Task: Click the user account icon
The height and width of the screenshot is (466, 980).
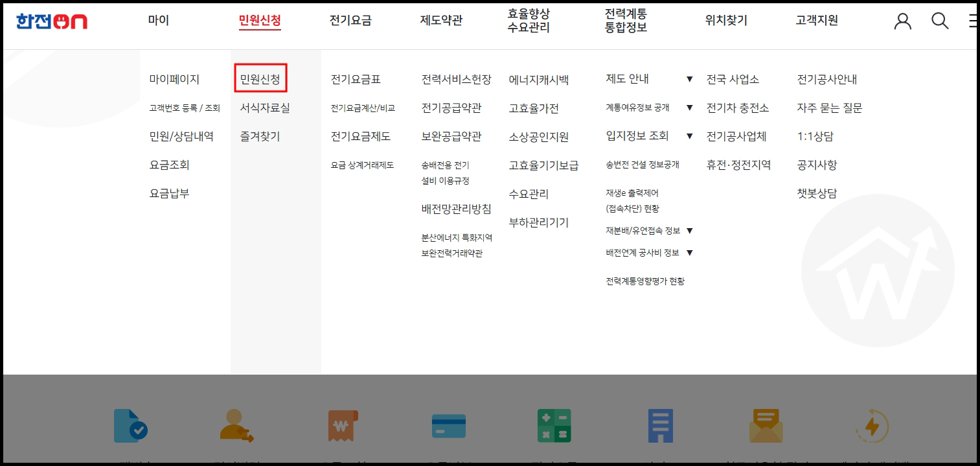Action: tap(902, 21)
